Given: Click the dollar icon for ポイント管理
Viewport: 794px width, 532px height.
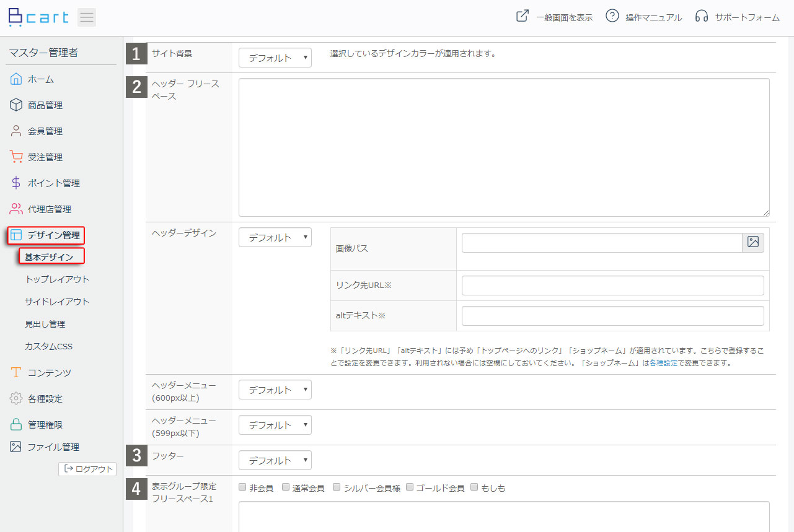Looking at the screenshot, I should coord(16,183).
